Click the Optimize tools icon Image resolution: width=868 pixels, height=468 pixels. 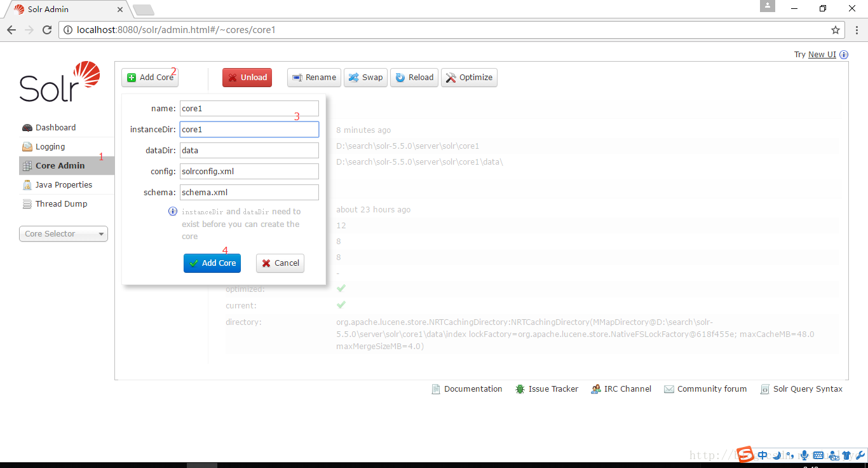pos(451,78)
